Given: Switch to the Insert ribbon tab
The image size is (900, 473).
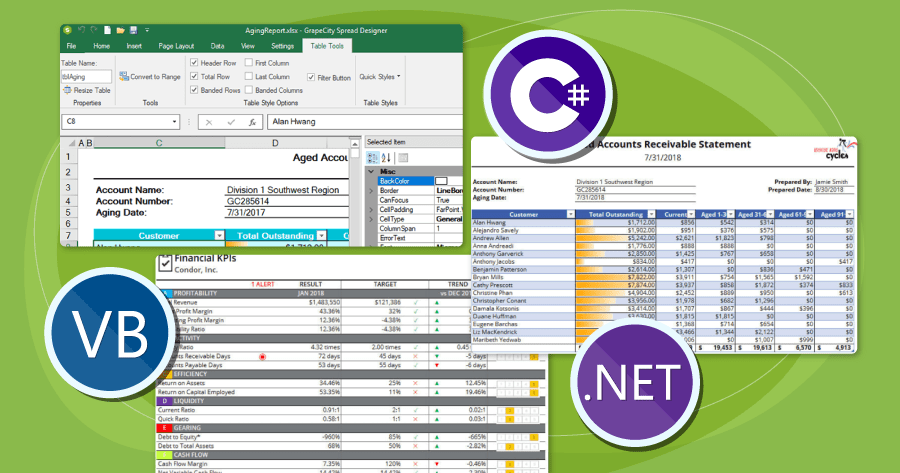Looking at the screenshot, I should click(134, 46).
